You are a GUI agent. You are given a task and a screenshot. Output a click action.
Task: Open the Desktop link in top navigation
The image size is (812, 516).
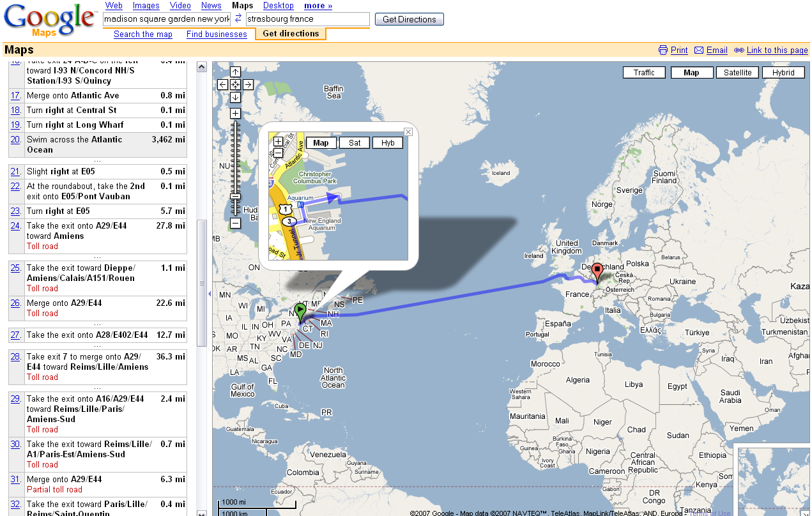point(279,6)
